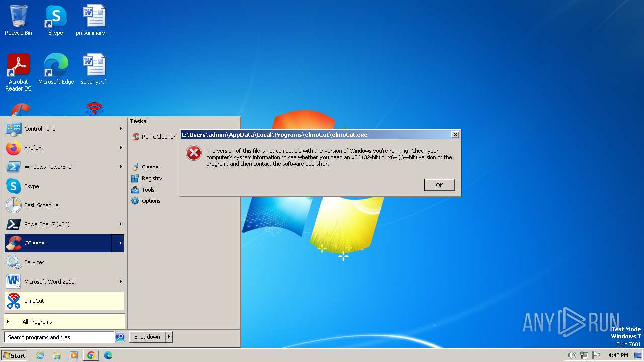Expand the Control Panel submenu arrow
This screenshot has height=362, width=644.
pyautogui.click(x=120, y=129)
